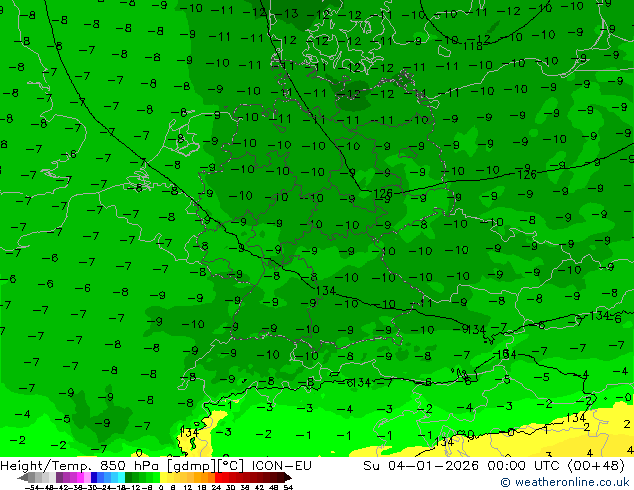Click the '(00+48)' forecast offset text
Viewport: 634px width, 490px height.
[597, 466]
